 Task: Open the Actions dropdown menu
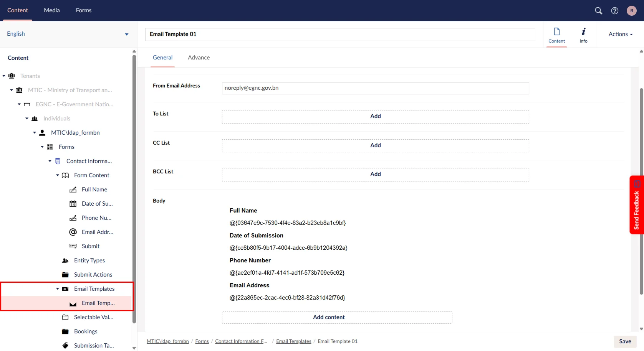click(x=620, y=34)
